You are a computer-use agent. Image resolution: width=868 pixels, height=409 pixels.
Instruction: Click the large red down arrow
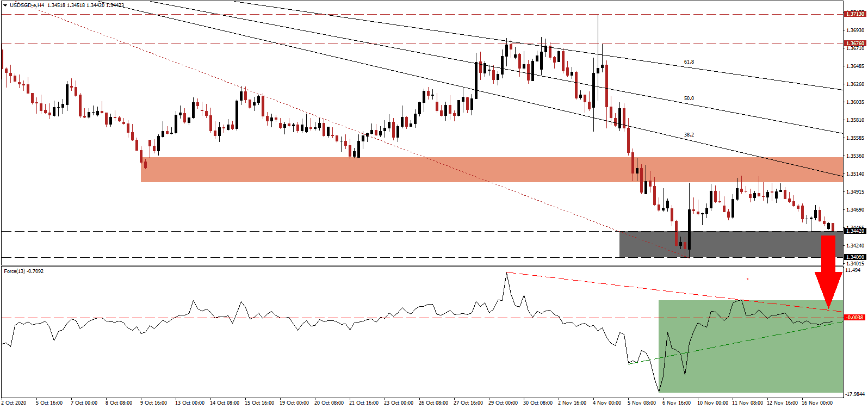828,272
